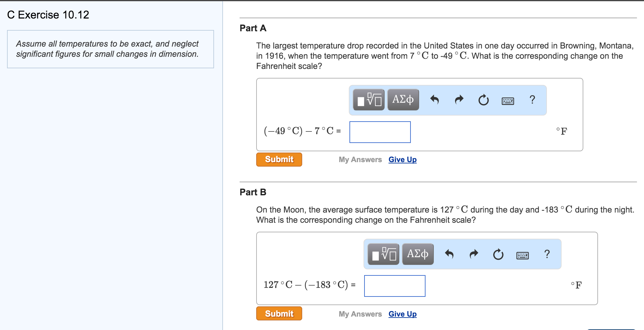Click the Part B answer input box
Screen dimensions: 644x330
click(395, 286)
